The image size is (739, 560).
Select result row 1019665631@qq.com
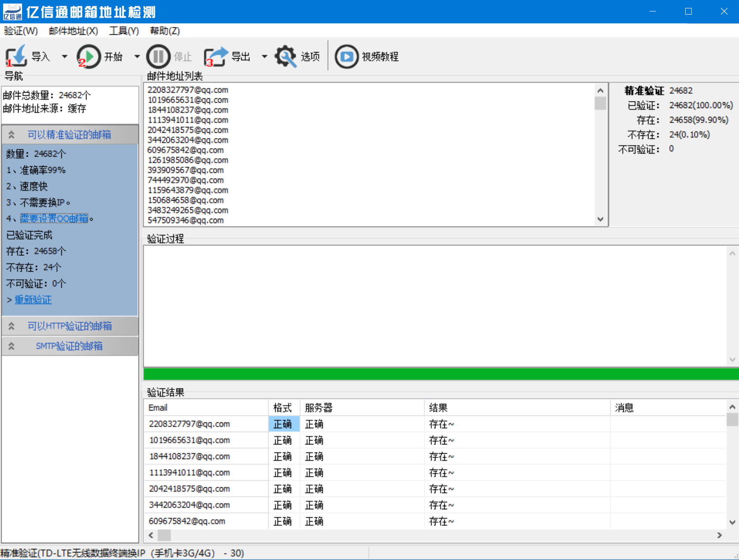click(189, 440)
